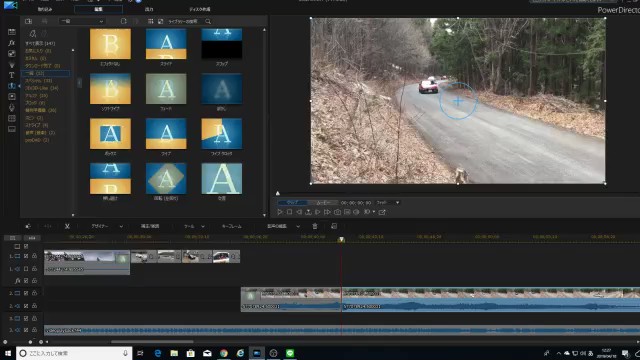Lock video track 1
This screenshot has width=640, height=360.
coord(34,256)
